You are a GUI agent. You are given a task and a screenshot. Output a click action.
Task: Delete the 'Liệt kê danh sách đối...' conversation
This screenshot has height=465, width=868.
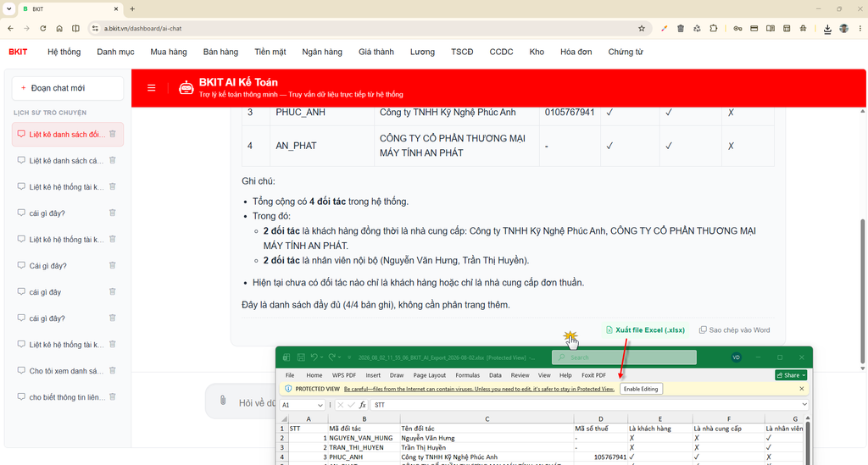pyautogui.click(x=113, y=135)
